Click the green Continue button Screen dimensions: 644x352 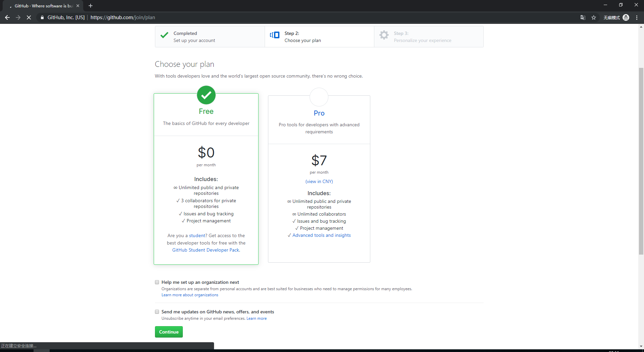coord(169,332)
